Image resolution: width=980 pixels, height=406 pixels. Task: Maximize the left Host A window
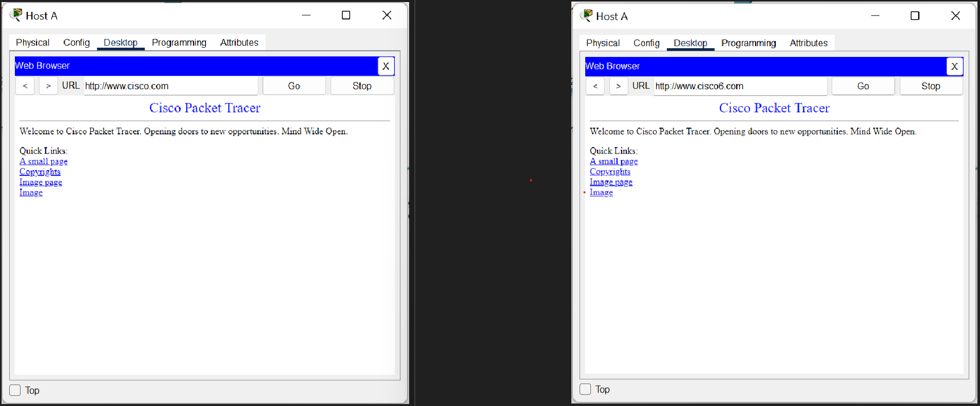coord(346,15)
